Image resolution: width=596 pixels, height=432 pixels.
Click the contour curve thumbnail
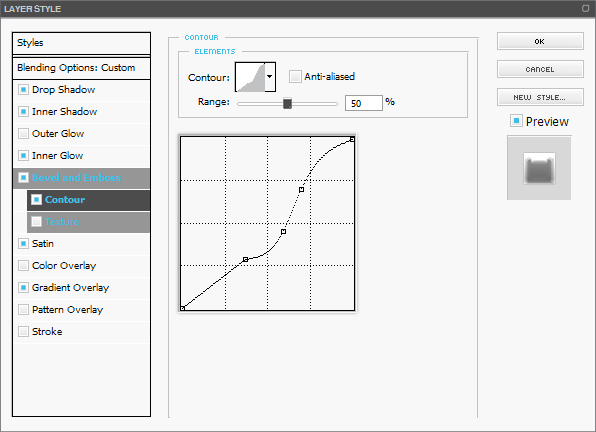(x=250, y=77)
